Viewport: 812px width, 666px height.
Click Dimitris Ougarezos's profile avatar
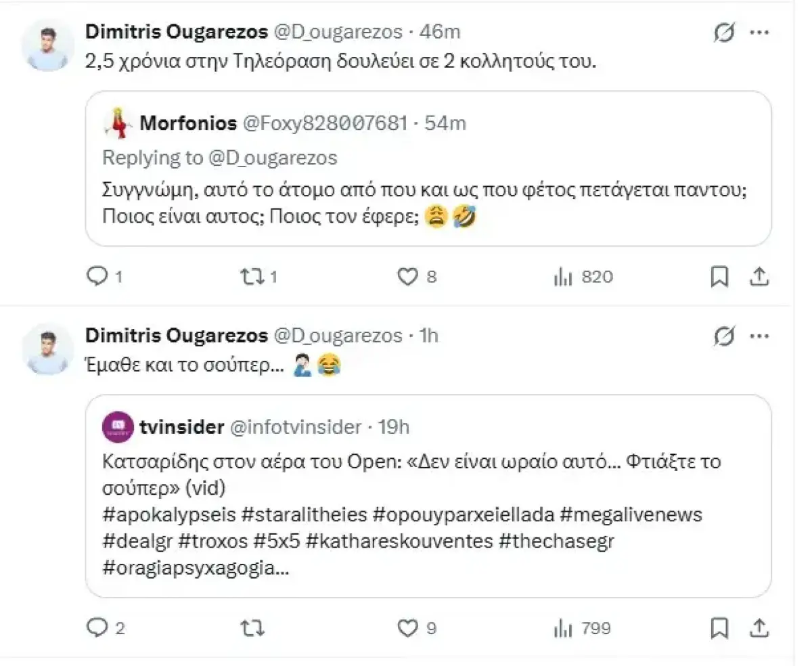[46, 43]
